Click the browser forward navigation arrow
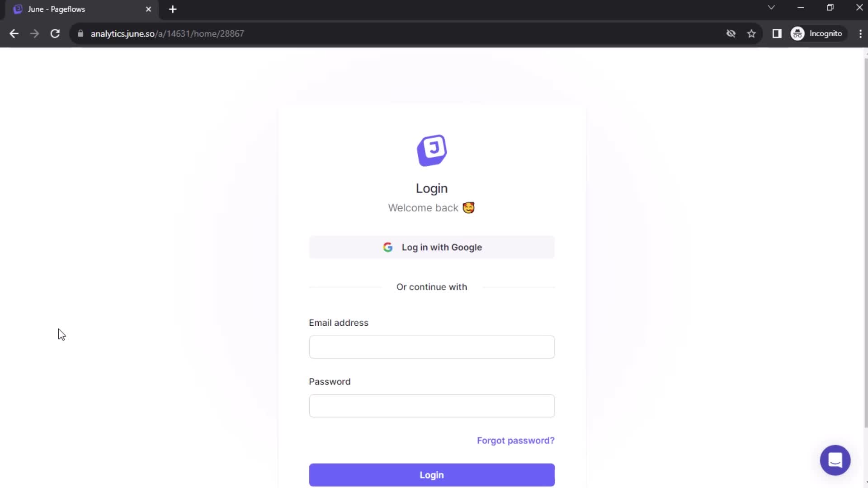Screen dimensions: 868x488 tap(34, 34)
